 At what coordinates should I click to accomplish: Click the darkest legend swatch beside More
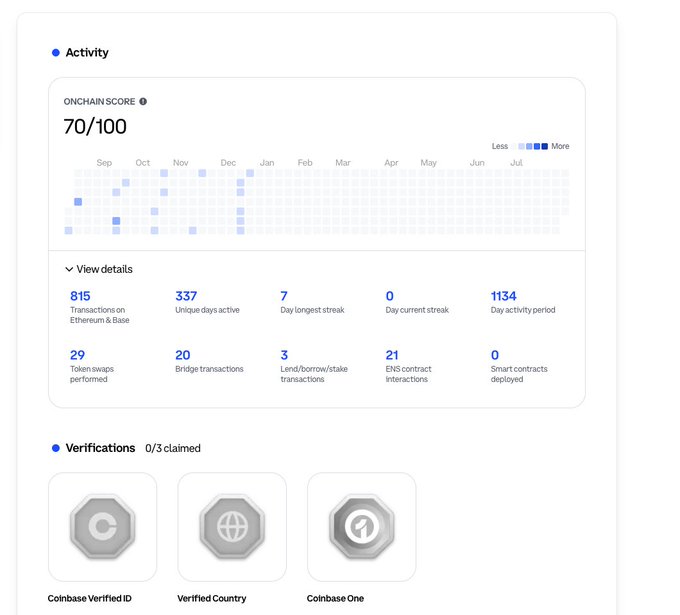click(545, 146)
